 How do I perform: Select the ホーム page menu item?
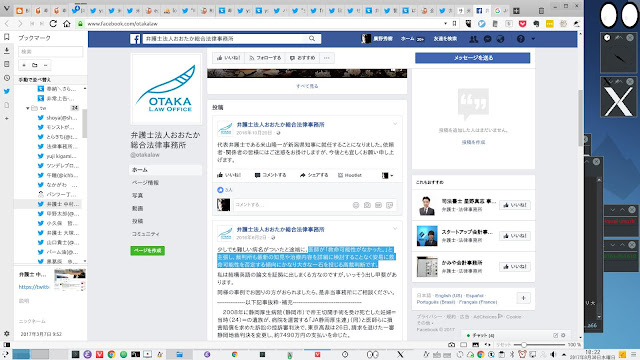pos(165,170)
